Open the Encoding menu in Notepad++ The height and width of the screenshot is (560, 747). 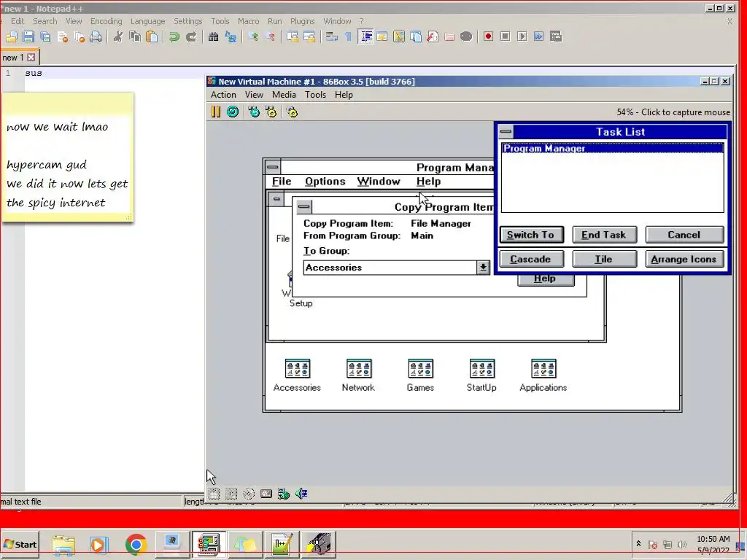[107, 21]
